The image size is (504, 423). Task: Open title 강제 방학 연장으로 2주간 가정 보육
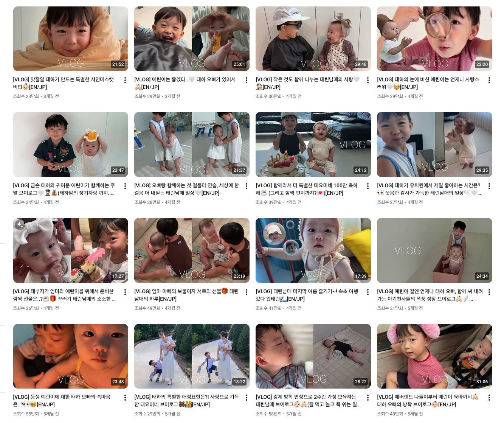(308, 401)
